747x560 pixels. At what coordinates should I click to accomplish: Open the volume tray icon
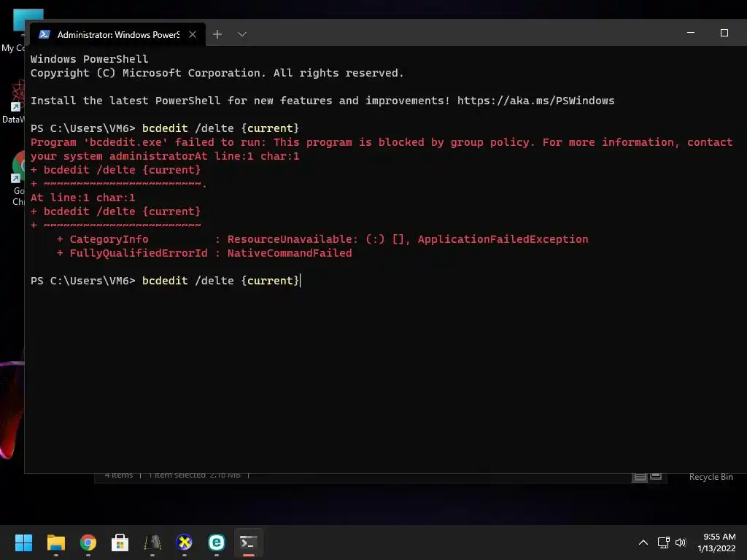click(681, 542)
